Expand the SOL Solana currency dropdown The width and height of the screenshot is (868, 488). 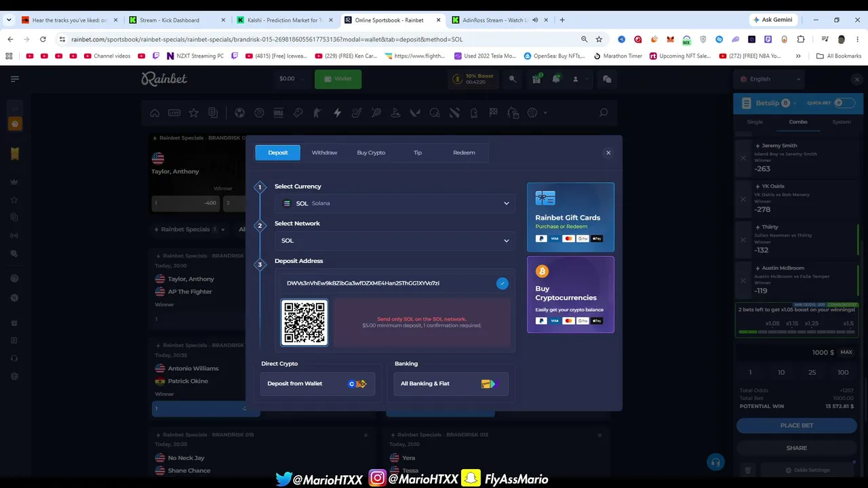[395, 203]
